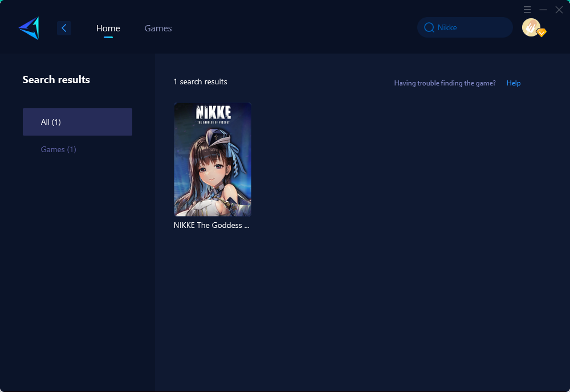This screenshot has width=570, height=392.
Task: Click the Search results heading
Action: tap(56, 80)
